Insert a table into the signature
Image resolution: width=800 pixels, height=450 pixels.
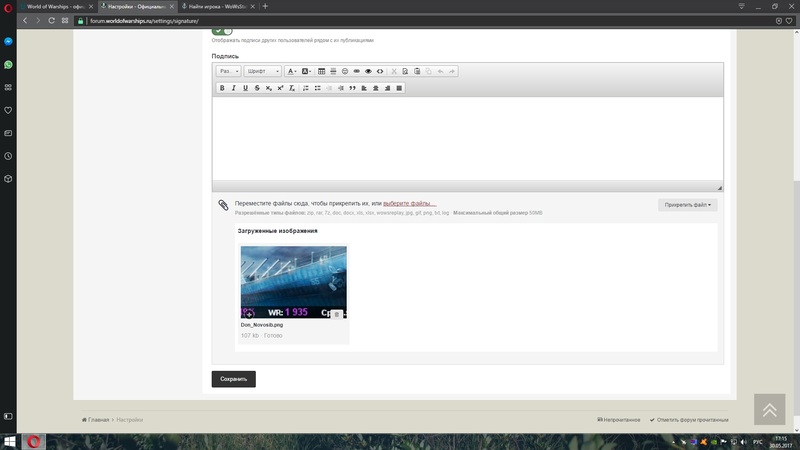[x=321, y=72]
